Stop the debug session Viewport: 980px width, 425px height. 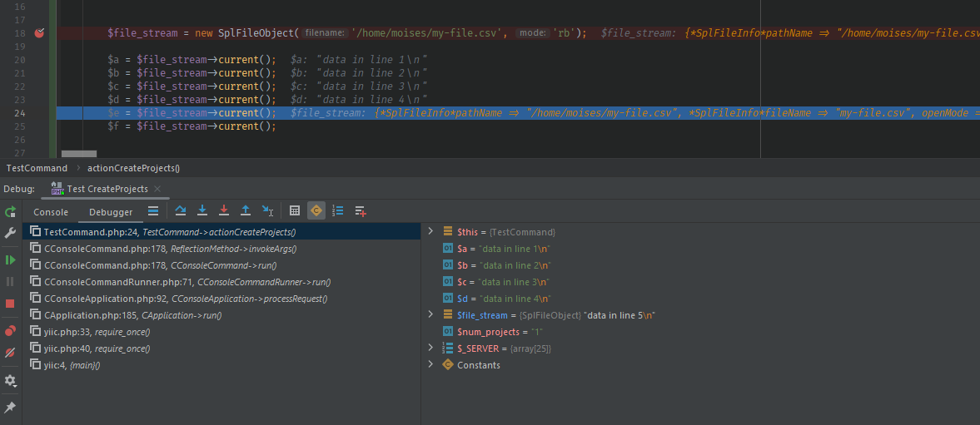coord(10,304)
